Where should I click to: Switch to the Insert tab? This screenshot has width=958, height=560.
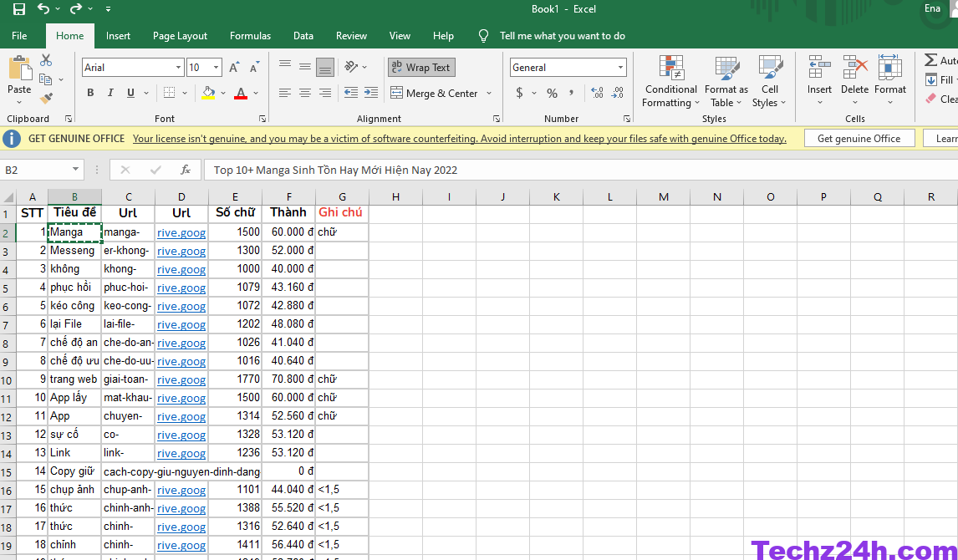tap(118, 36)
